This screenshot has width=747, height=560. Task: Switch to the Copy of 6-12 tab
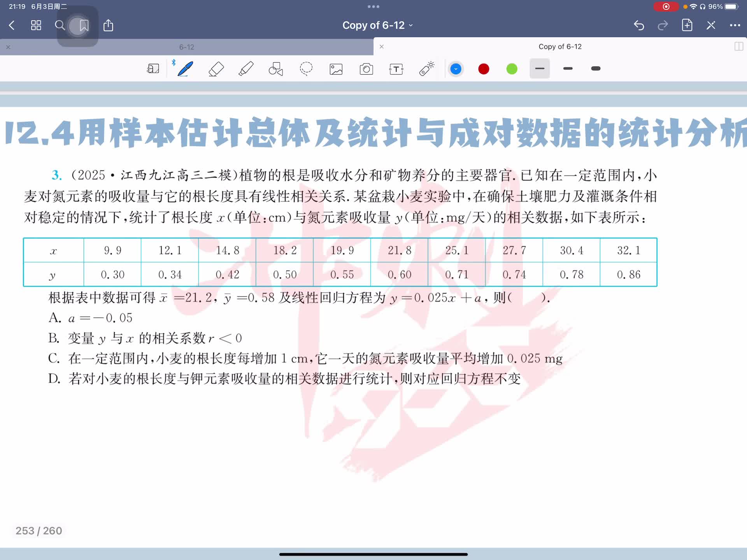pyautogui.click(x=559, y=47)
